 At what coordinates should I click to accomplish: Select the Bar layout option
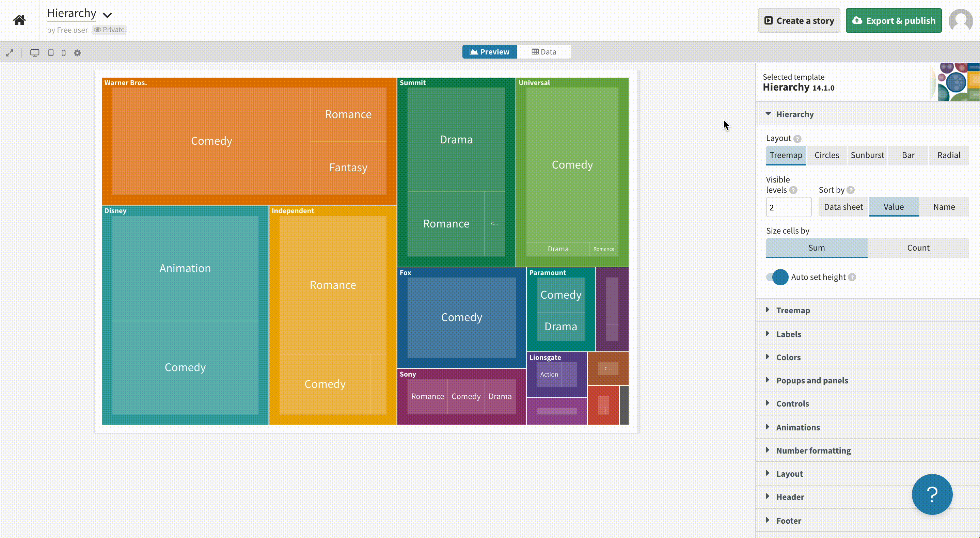pyautogui.click(x=908, y=155)
